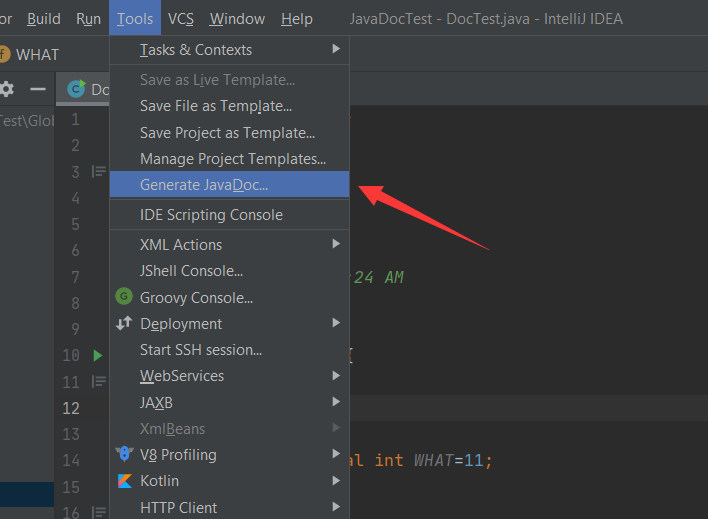
Task: Click the Groovy Console green icon
Action: click(124, 297)
